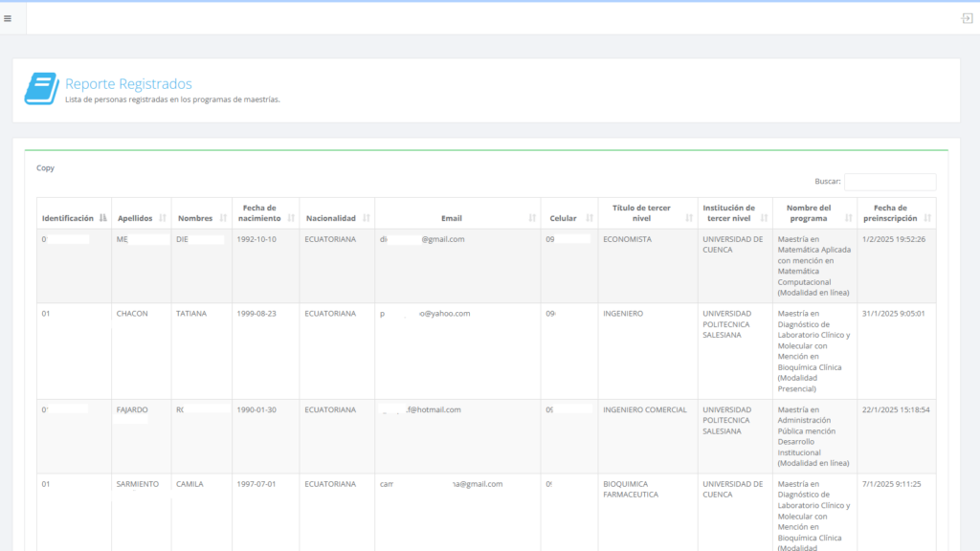The width and height of the screenshot is (980, 551).
Task: Click the Reporte Registrados heading
Action: (x=128, y=84)
